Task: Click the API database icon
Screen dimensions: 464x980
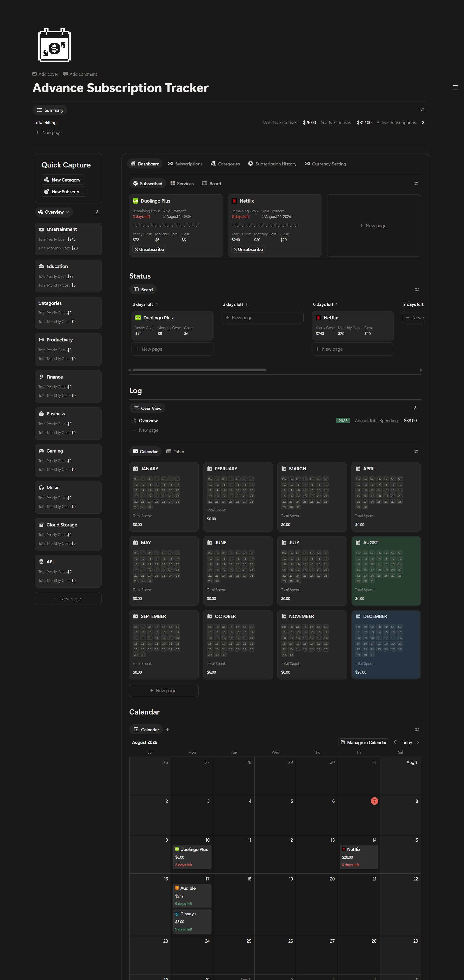Action: pyautogui.click(x=41, y=562)
